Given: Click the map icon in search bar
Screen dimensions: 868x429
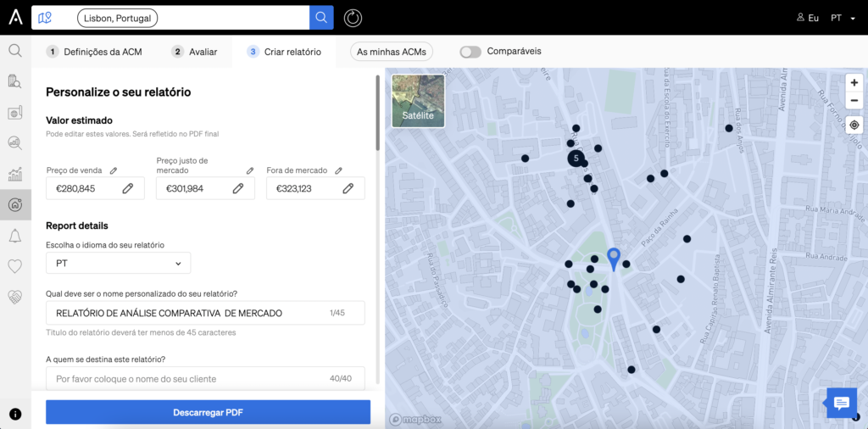Looking at the screenshot, I should click(x=45, y=18).
